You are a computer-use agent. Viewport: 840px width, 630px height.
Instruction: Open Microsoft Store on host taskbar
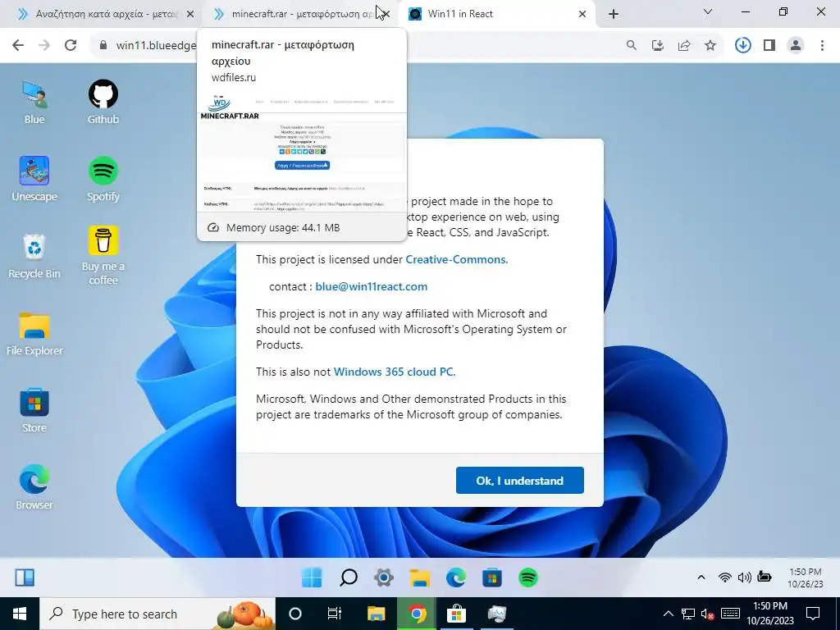tap(456, 614)
